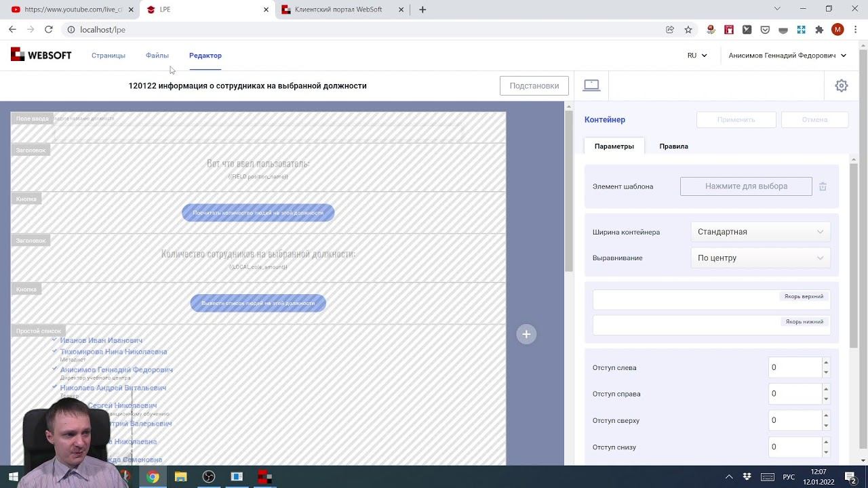
Task: Open Chrome from the taskbar
Action: click(x=153, y=477)
